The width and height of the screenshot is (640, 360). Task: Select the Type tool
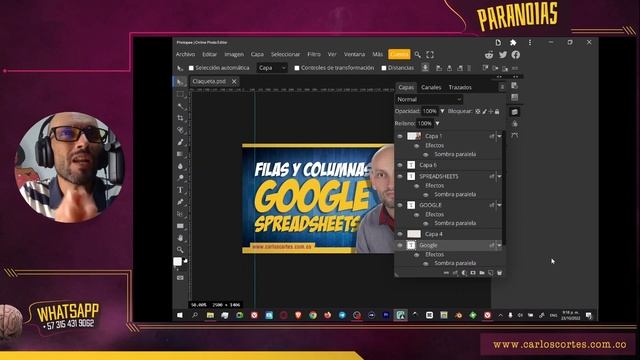click(180, 190)
